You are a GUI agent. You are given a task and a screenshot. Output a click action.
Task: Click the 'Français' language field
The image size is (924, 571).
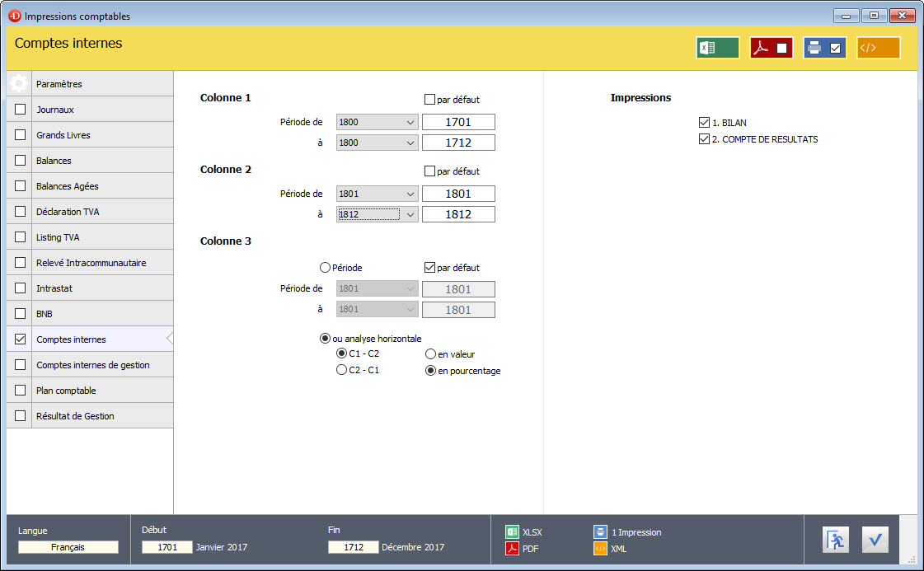tap(68, 547)
